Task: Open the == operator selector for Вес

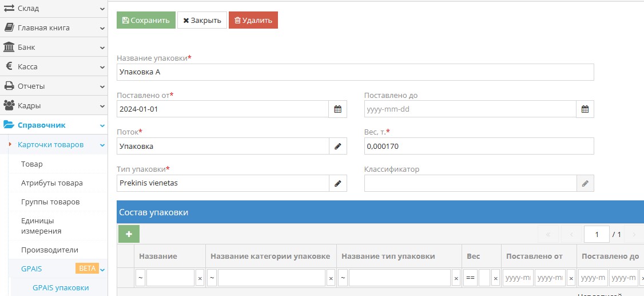Action: click(x=470, y=278)
